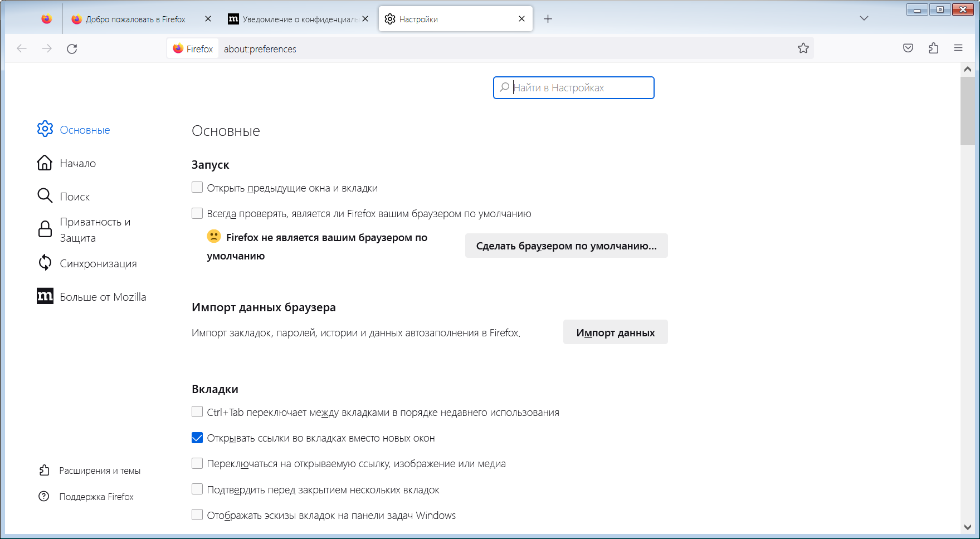Image resolution: width=980 pixels, height=539 pixels.
Task: Click the scrollbar down arrow
Action: [x=968, y=527]
